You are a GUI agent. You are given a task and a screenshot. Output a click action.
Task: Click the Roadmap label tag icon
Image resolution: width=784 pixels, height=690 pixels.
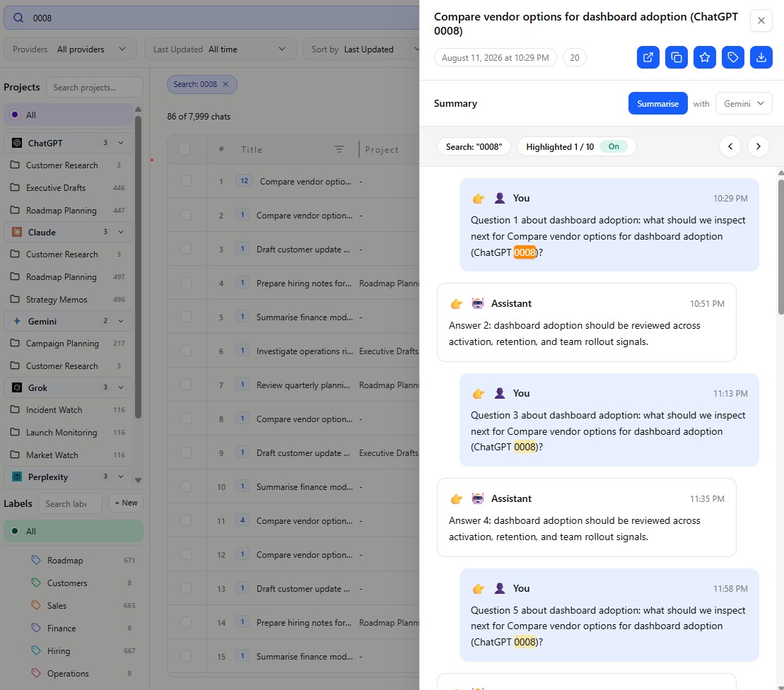(x=36, y=560)
